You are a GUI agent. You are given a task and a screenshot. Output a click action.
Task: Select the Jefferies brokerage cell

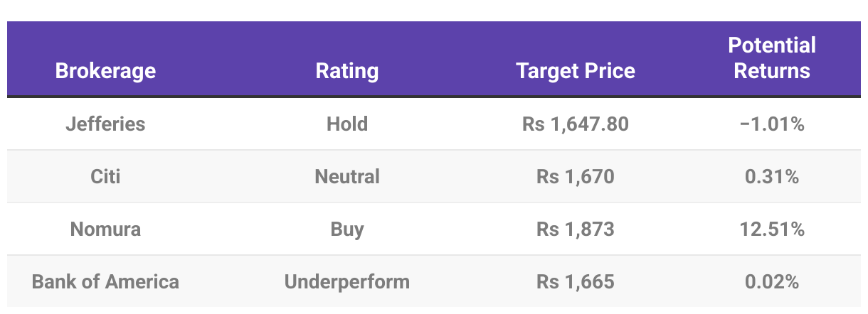point(105,124)
